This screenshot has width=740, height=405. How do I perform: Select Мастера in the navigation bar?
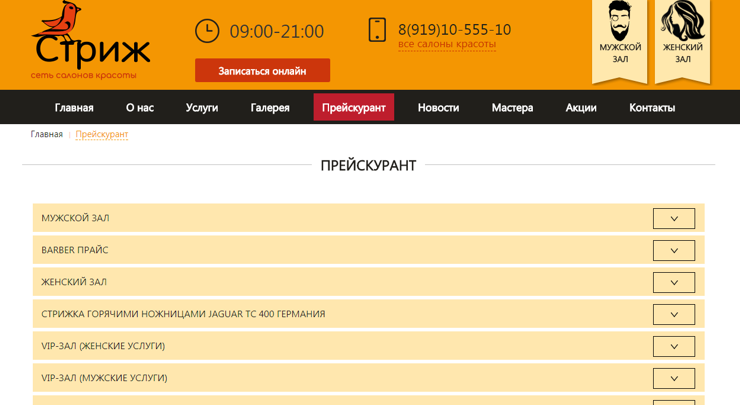pyautogui.click(x=512, y=107)
